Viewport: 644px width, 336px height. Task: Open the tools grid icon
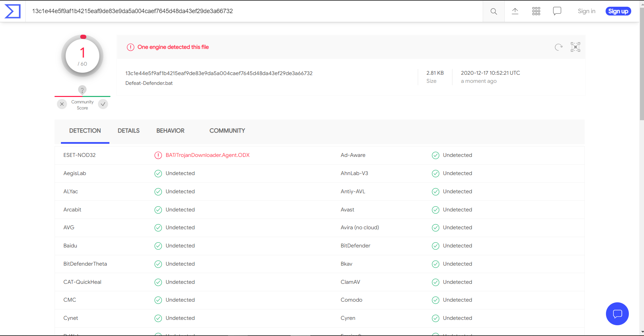536,11
